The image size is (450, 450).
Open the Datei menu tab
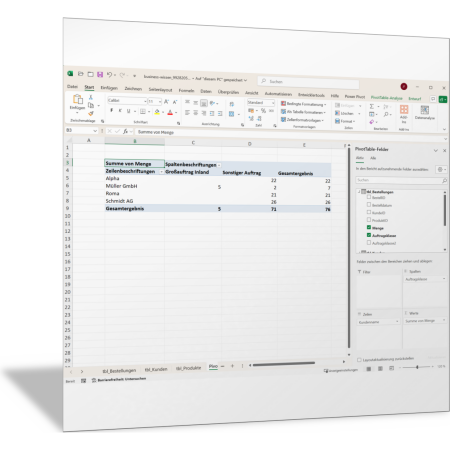pos(72,87)
